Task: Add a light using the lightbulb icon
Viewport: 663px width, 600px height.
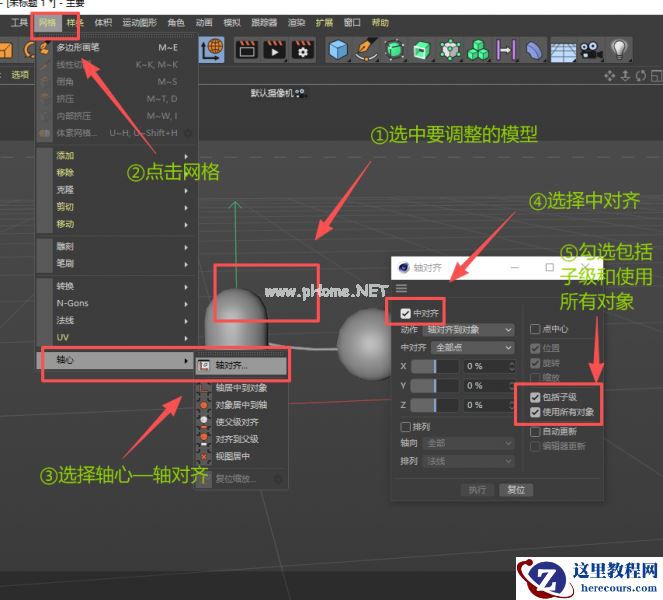Action: (x=619, y=49)
